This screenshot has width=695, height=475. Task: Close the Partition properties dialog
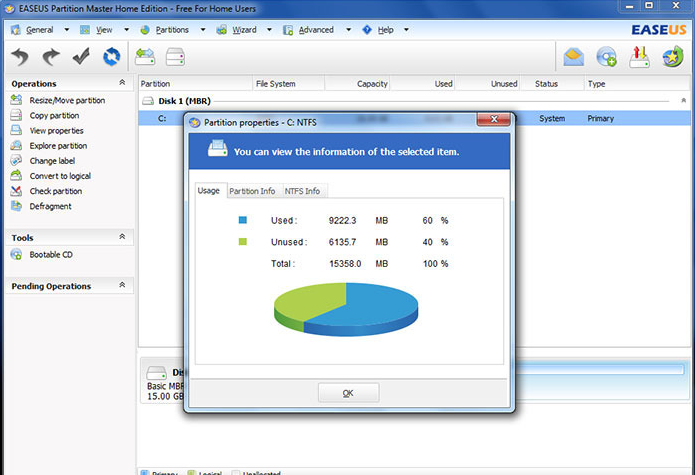tap(493, 119)
